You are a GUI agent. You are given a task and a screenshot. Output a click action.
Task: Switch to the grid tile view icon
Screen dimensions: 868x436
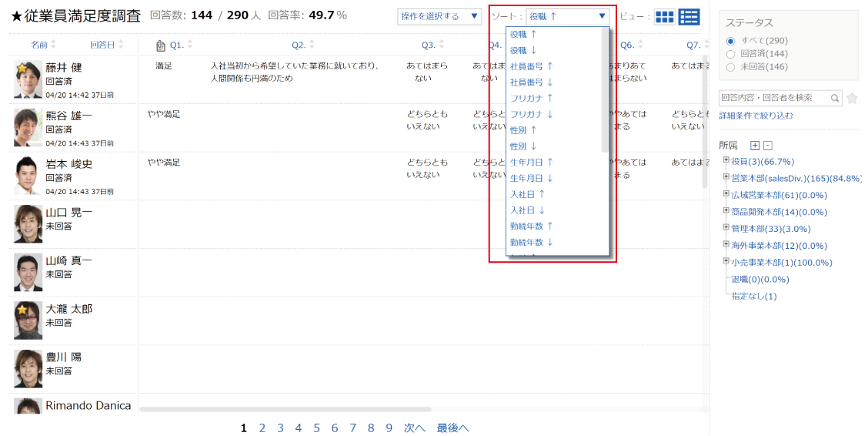(664, 17)
